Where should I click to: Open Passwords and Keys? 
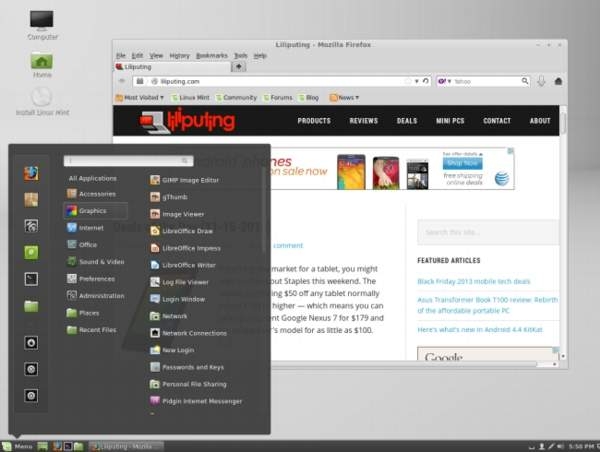click(x=187, y=367)
